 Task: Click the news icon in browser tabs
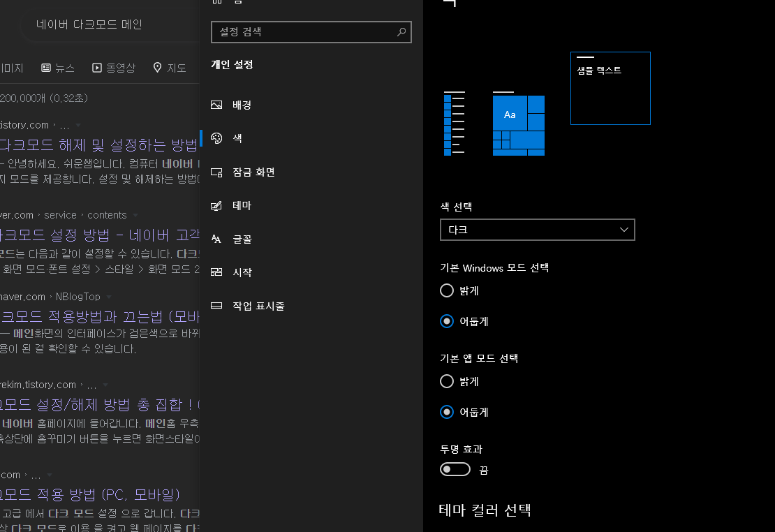(x=46, y=68)
